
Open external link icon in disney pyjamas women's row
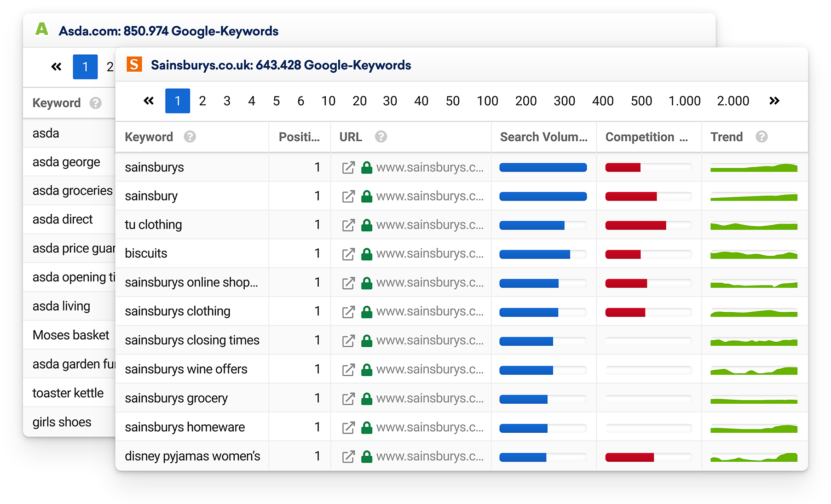click(348, 456)
